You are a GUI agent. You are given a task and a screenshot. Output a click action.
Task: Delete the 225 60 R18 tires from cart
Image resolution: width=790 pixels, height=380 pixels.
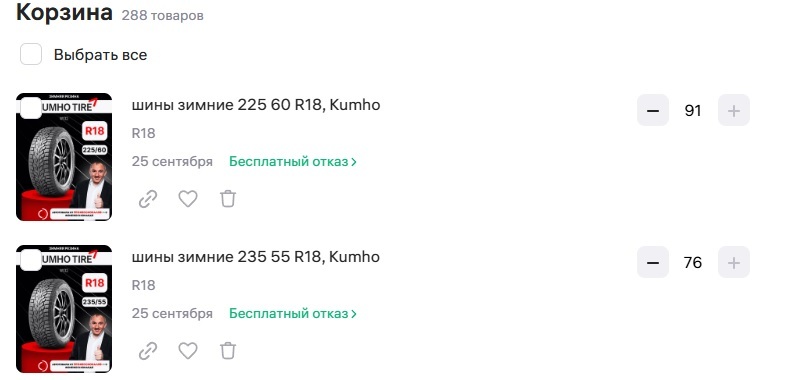[x=228, y=199]
